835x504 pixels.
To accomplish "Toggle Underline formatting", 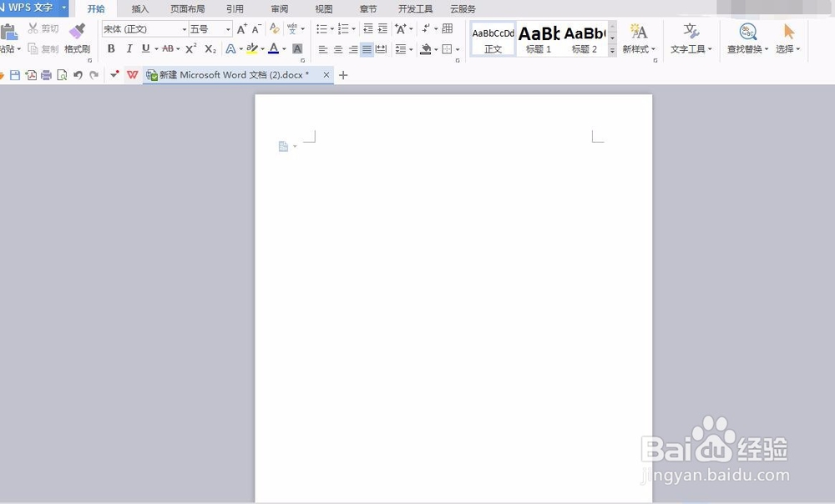I will tap(145, 49).
